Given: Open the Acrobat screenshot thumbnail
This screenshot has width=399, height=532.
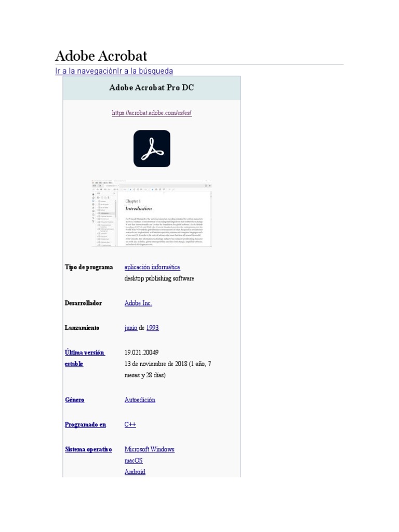Looking at the screenshot, I should [152, 213].
